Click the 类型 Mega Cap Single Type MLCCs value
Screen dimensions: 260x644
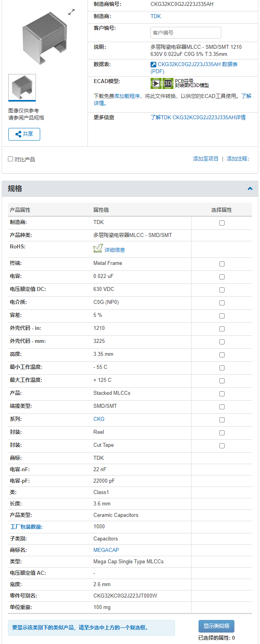click(x=128, y=561)
